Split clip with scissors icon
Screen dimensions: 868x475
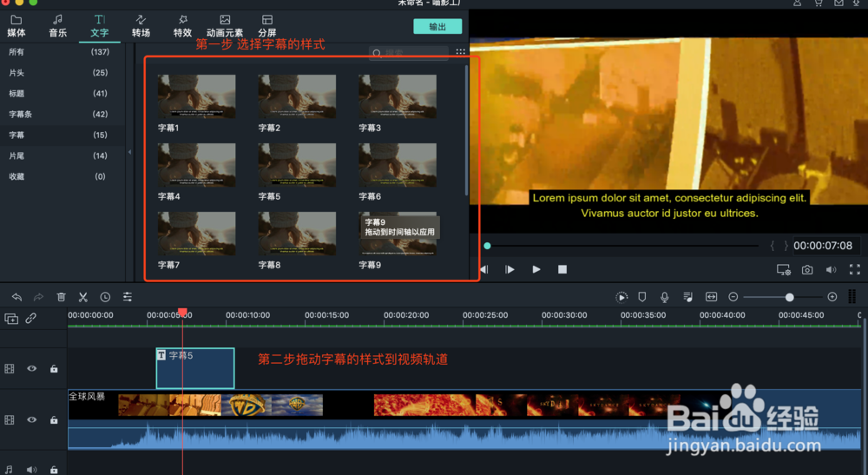[83, 297]
